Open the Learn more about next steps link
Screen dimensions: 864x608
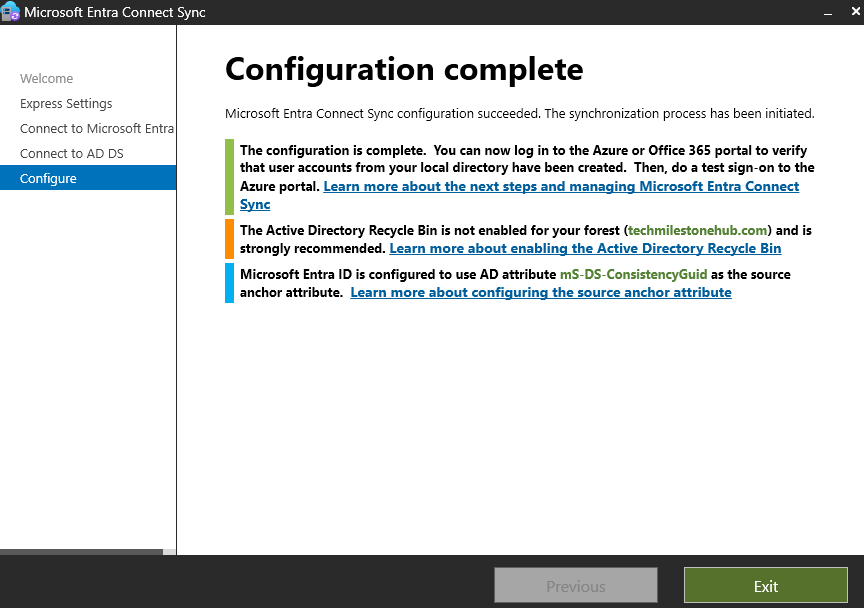561,187
